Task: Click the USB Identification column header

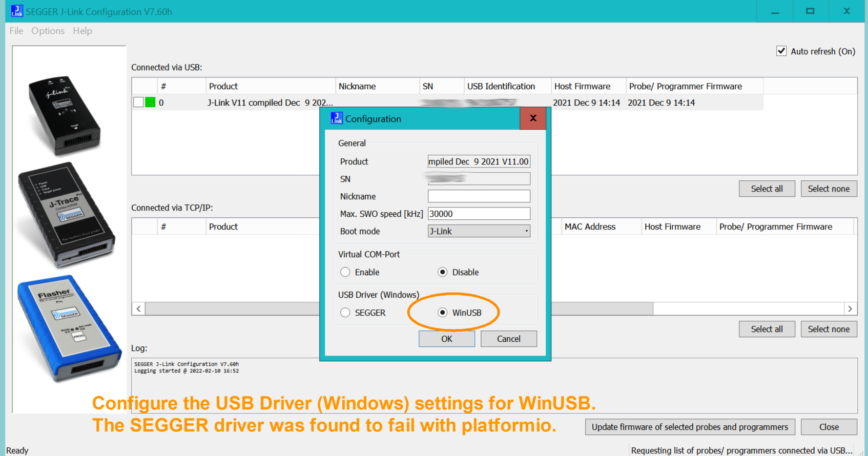Action: 507,86
